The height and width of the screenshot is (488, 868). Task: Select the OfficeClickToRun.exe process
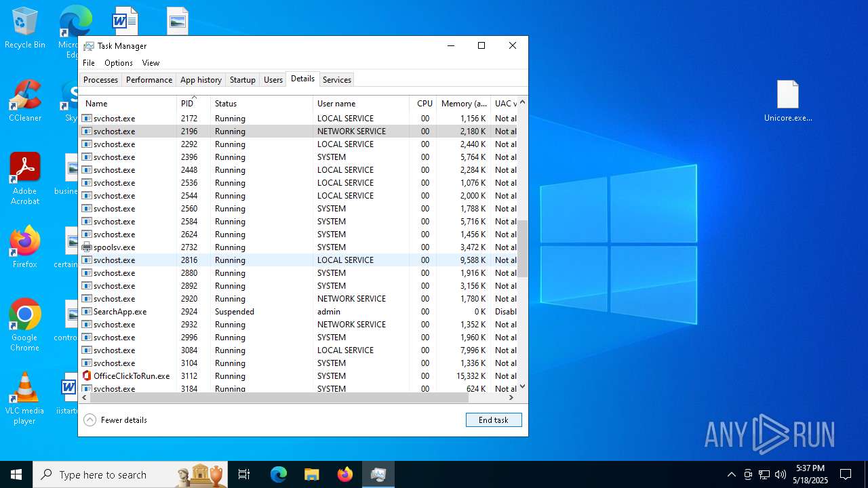(298, 376)
